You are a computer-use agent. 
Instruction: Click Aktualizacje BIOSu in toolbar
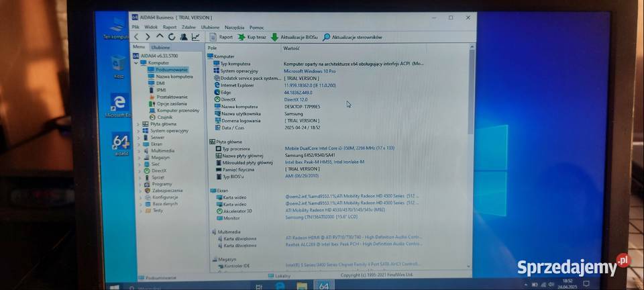tap(294, 37)
